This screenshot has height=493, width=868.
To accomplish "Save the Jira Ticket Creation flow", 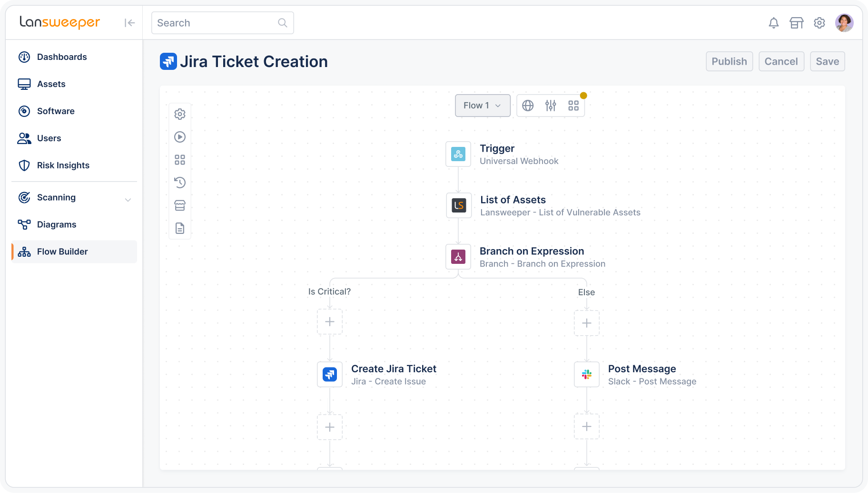I will click(828, 61).
